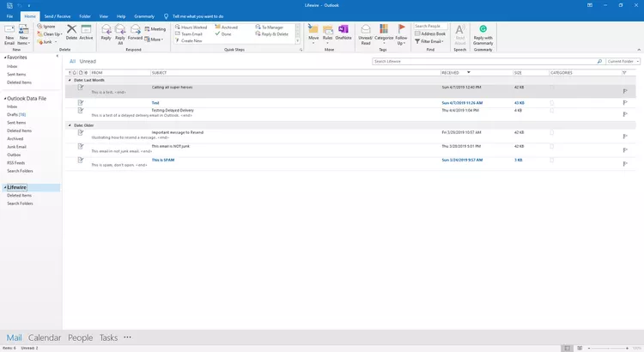
Task: Collapse the Date: Older group
Action: [x=70, y=125]
